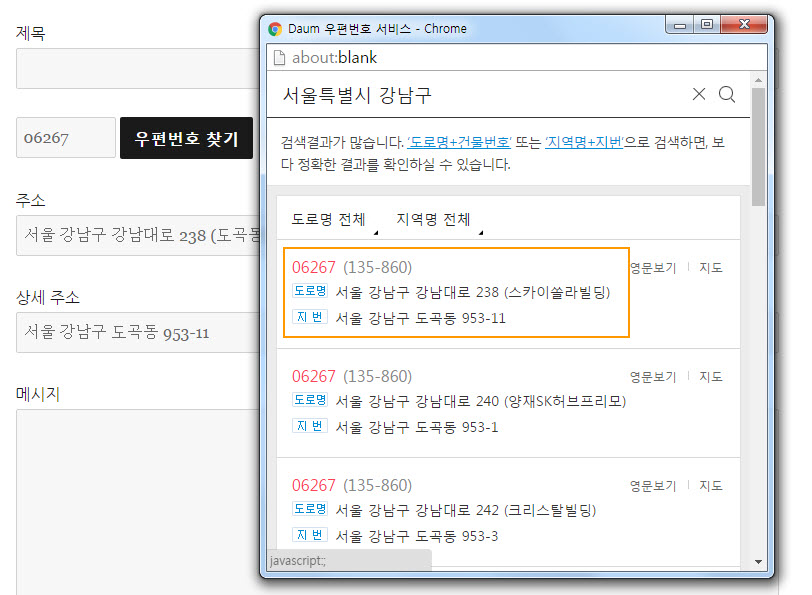Clear the search text with the X icon

click(x=699, y=94)
